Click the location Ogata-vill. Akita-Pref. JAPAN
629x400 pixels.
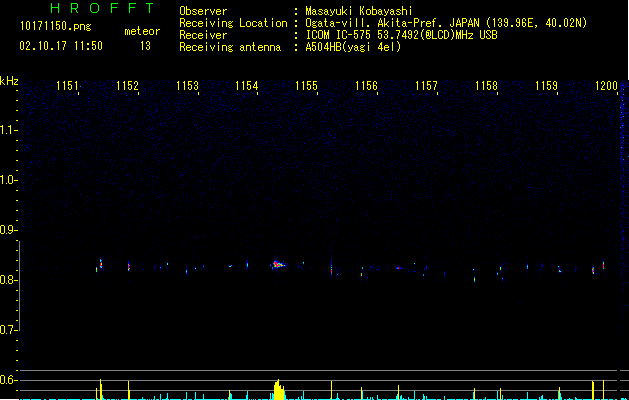click(x=393, y=23)
